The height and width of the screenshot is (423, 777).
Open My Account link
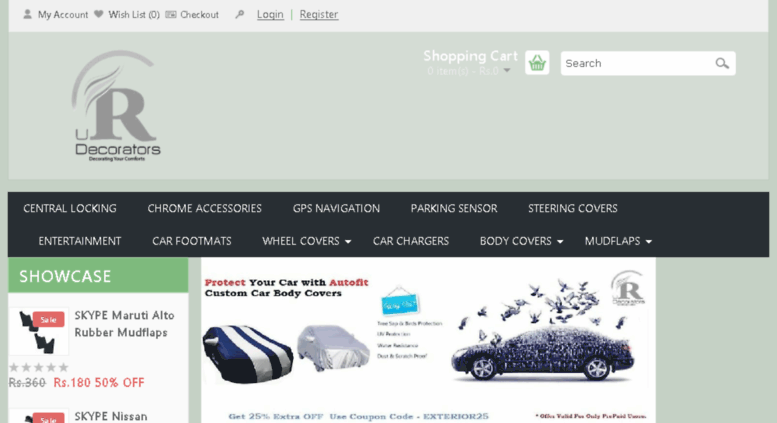(63, 14)
